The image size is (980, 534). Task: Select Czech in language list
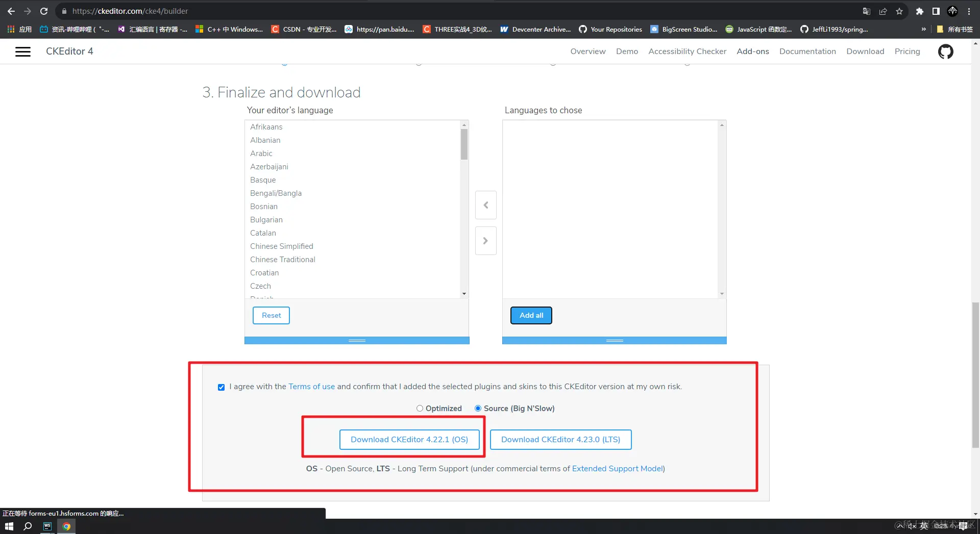(x=261, y=286)
